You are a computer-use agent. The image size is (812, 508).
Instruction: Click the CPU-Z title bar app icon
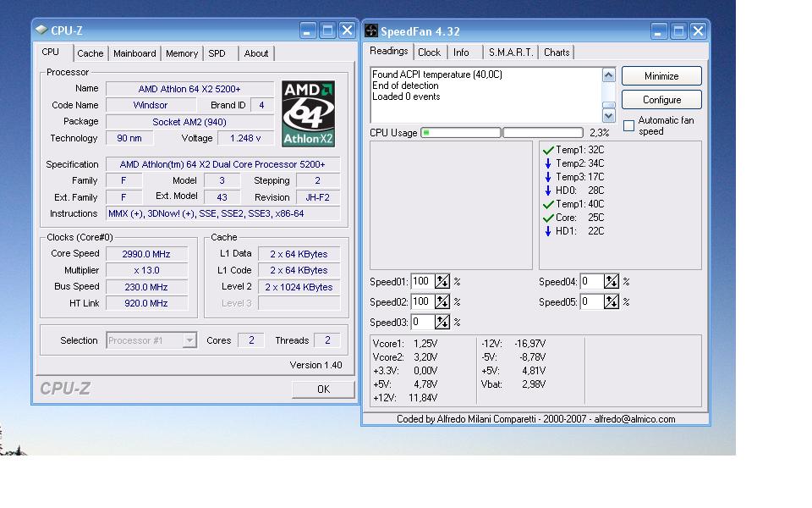coord(41,30)
